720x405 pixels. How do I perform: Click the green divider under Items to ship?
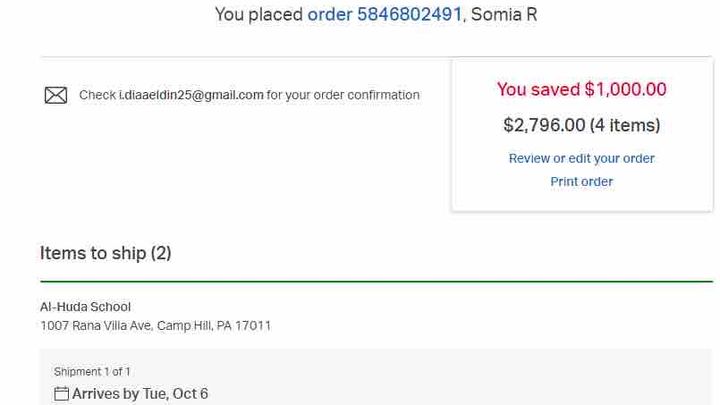376,281
